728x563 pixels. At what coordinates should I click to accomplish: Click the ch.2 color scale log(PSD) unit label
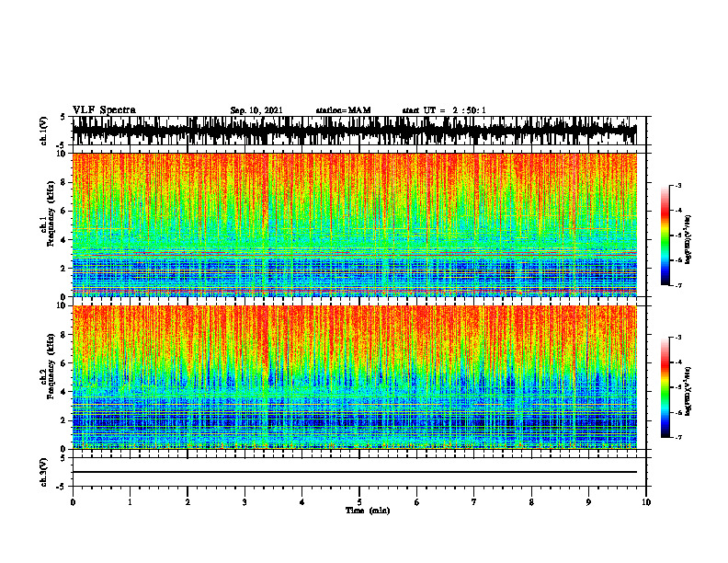(x=688, y=392)
